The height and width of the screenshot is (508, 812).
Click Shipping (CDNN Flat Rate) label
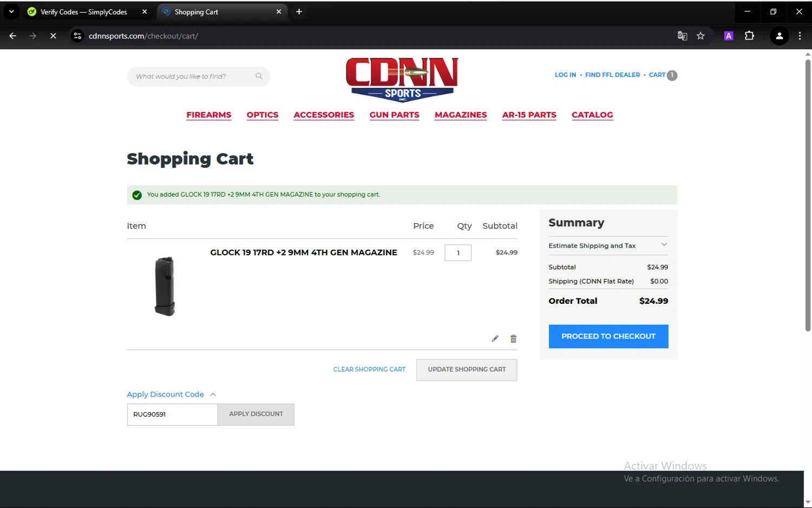(591, 282)
